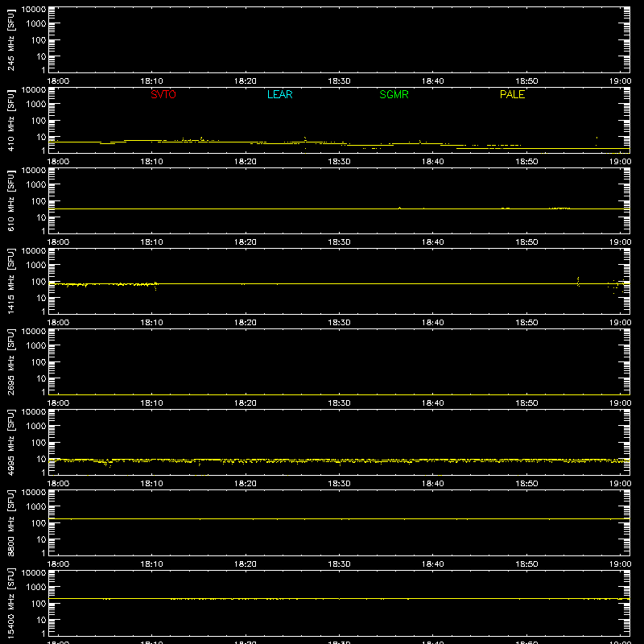This screenshot has height=644, width=644.
Task: Click 18:40 tick label below 4995 MHz plot
Action: click(433, 484)
